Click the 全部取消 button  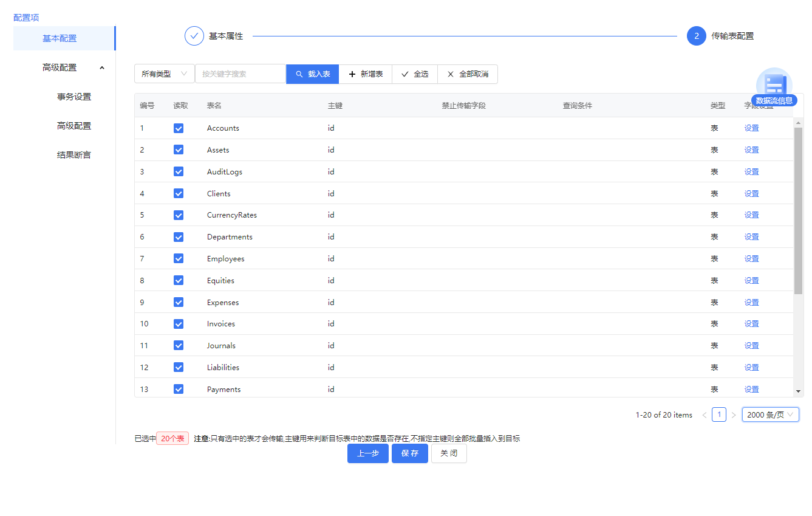pyautogui.click(x=468, y=74)
